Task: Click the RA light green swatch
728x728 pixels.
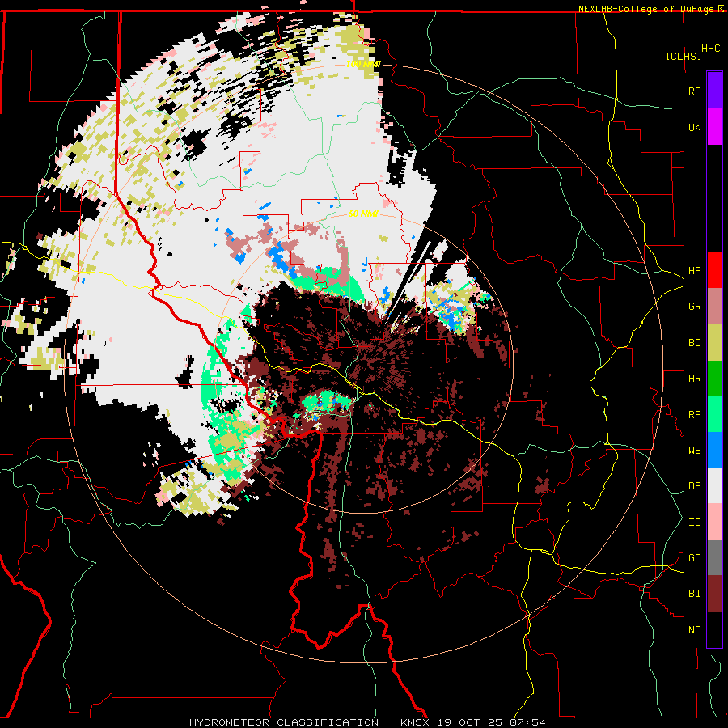Action: [x=714, y=414]
